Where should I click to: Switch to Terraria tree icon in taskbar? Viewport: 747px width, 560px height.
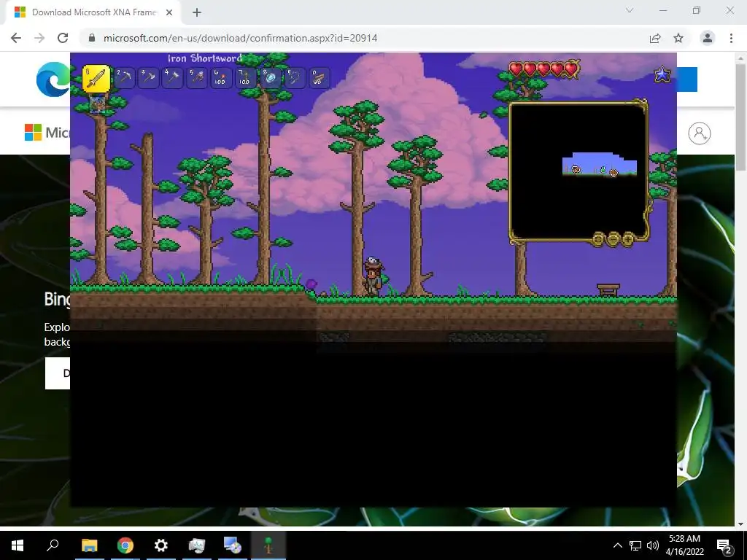click(268, 545)
